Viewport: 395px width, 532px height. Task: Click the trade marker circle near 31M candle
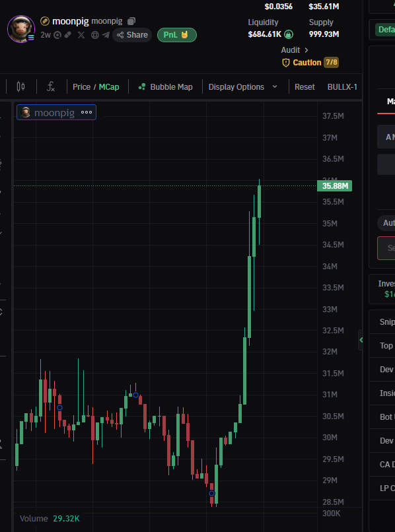pos(135,395)
